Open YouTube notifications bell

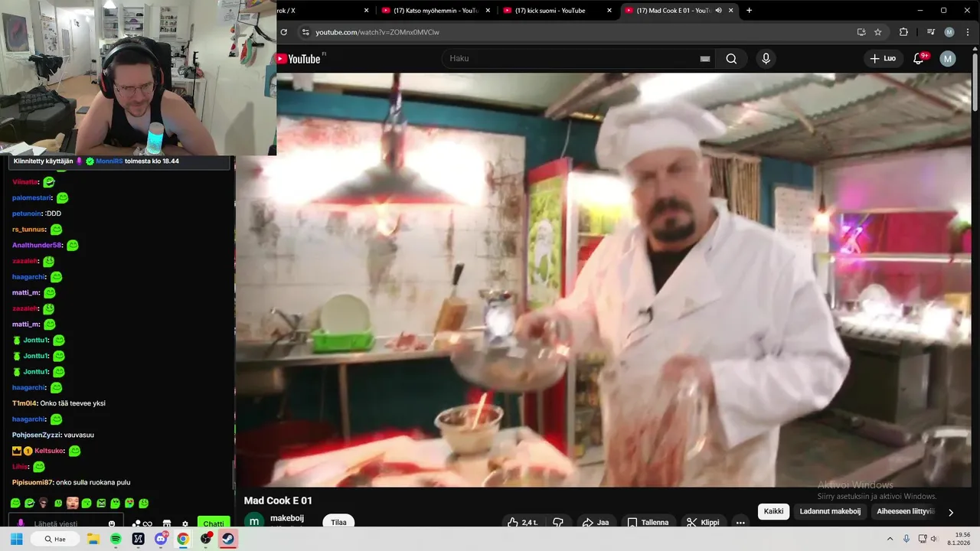pos(919,59)
